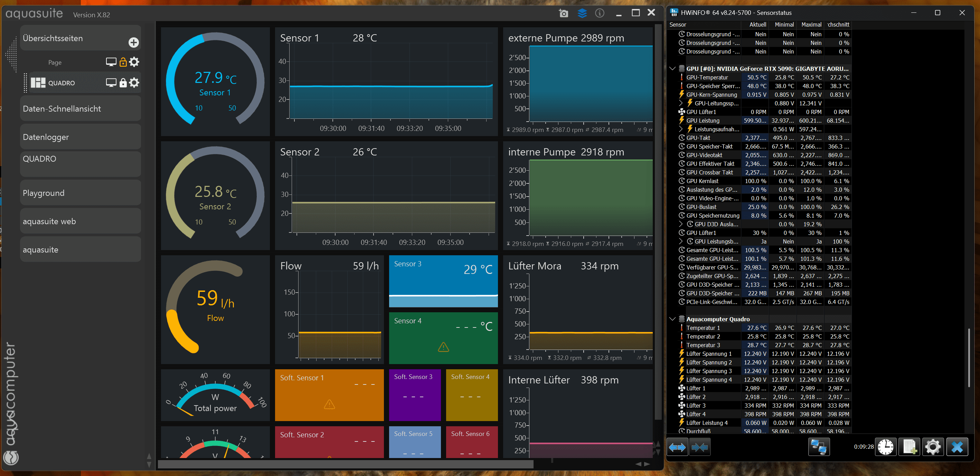Open QUADRO page settings gear
Image resolution: width=980 pixels, height=476 pixels.
click(x=134, y=83)
